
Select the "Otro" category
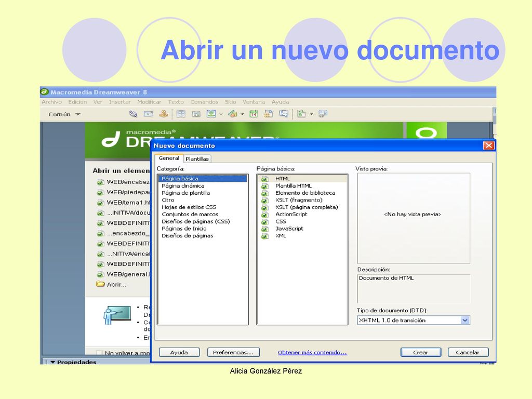(203, 200)
